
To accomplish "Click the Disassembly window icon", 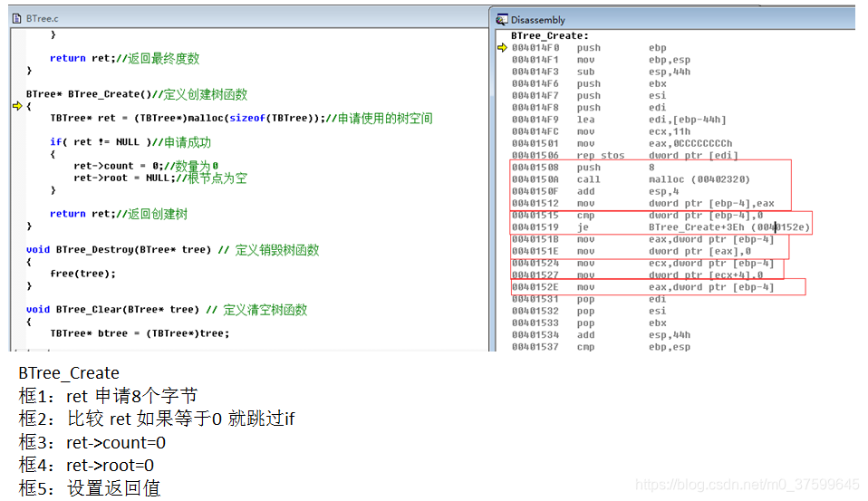I will (502, 20).
